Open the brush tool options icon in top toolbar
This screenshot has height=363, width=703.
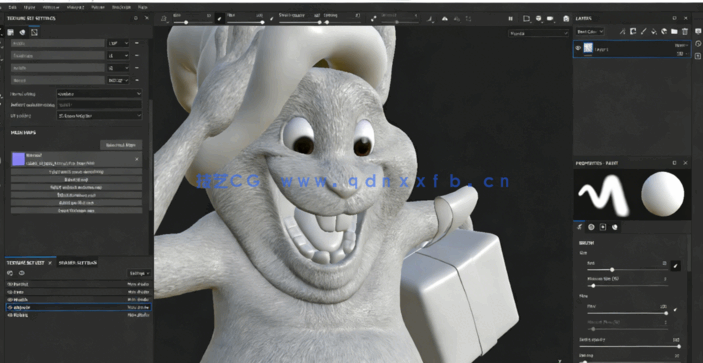click(x=164, y=19)
